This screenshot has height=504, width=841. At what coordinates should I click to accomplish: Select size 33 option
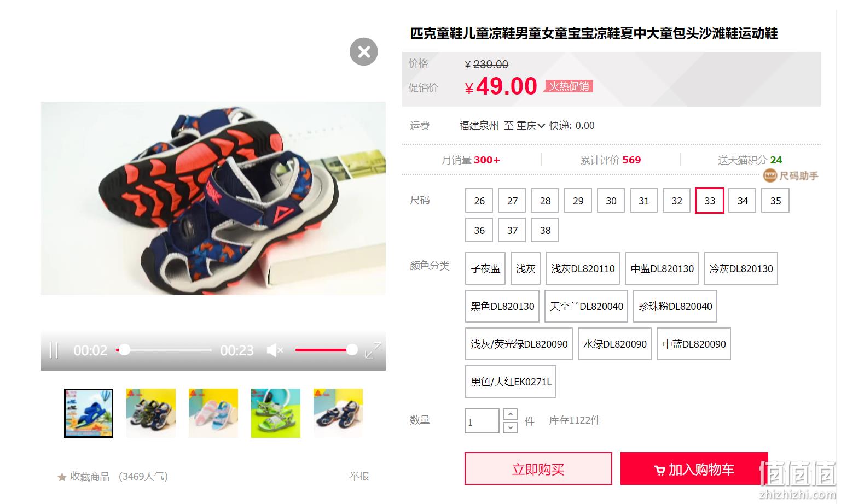(710, 201)
